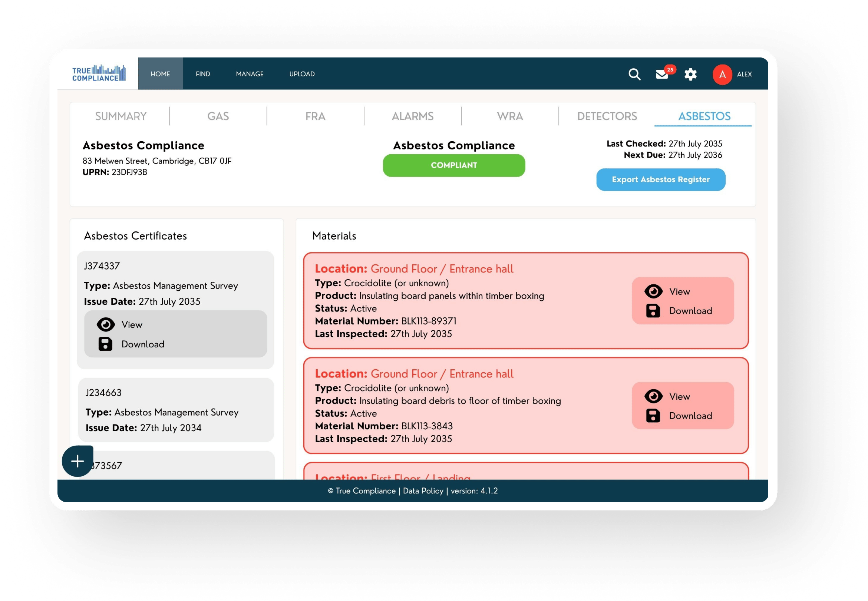868x601 pixels.
Task: Click eye icon for material BLK113-89371
Action: 653,291
